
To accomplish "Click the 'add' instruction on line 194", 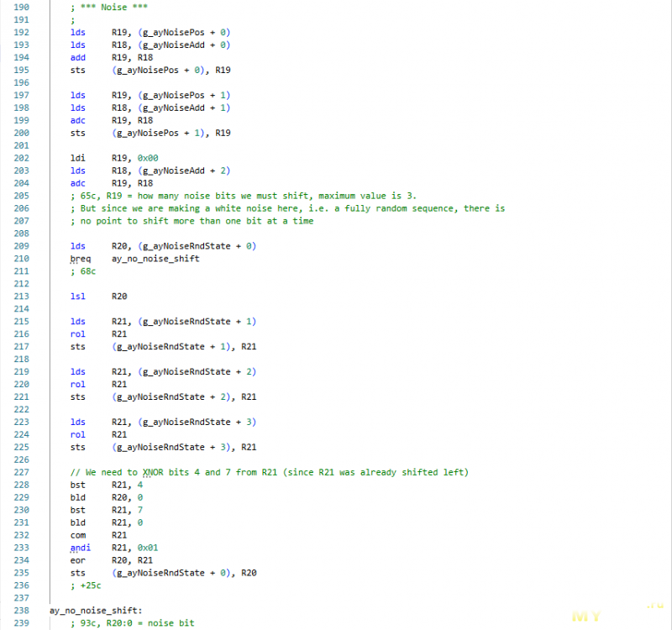I will tap(77, 57).
